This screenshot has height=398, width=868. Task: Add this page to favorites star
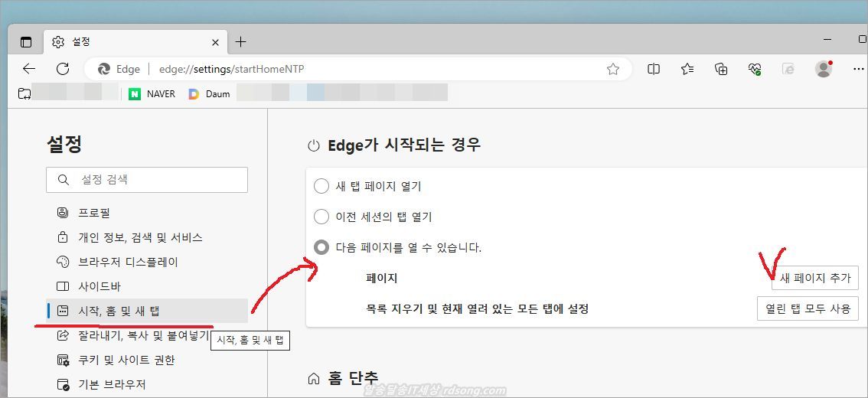pos(612,69)
